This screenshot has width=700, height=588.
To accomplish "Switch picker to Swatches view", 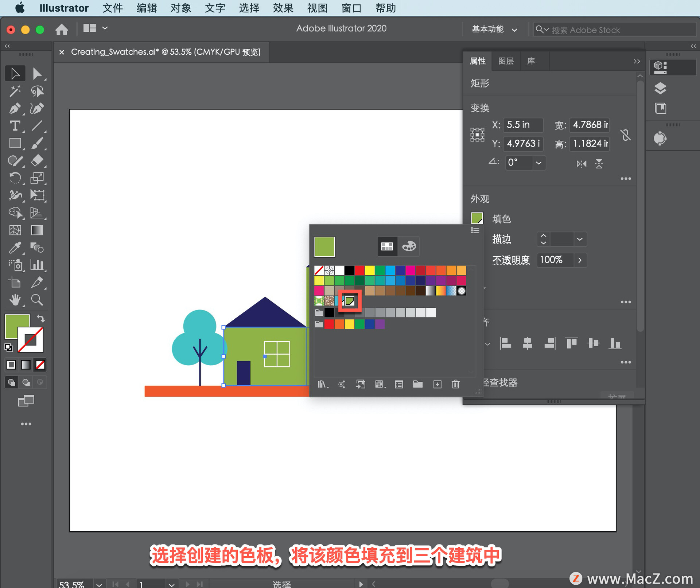I will [x=387, y=246].
